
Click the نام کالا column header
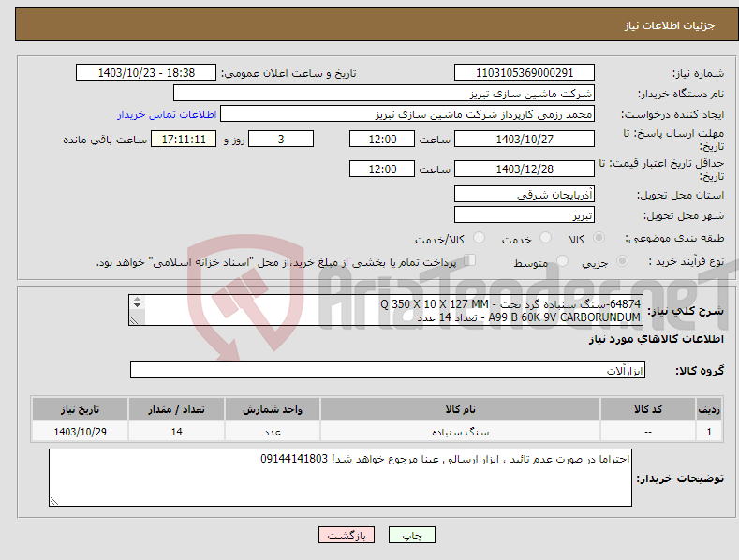460,409
